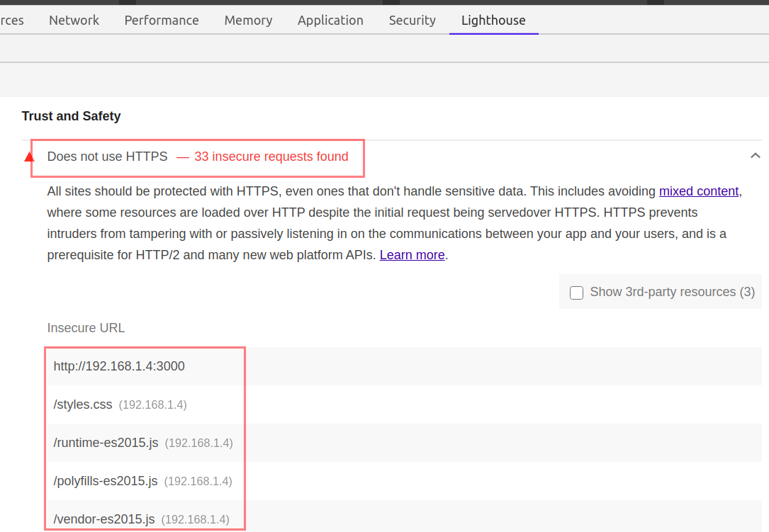769x532 pixels.
Task: Enable 'Show 3rd-party resources' checkbox
Action: (x=576, y=293)
